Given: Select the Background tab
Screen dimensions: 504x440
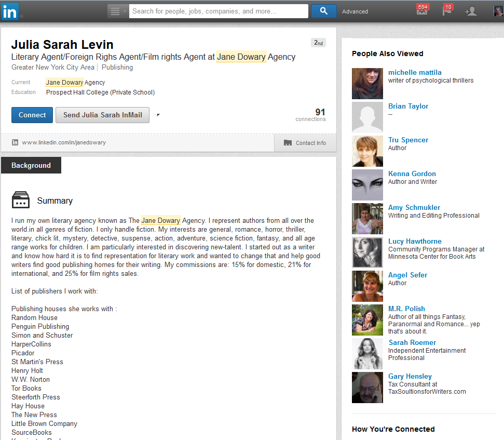Looking at the screenshot, I should pyautogui.click(x=31, y=165).
